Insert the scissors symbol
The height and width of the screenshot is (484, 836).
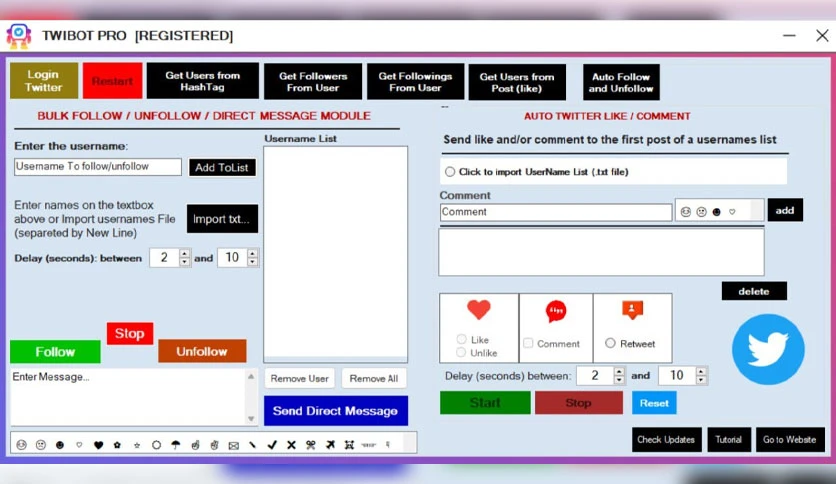[310, 445]
